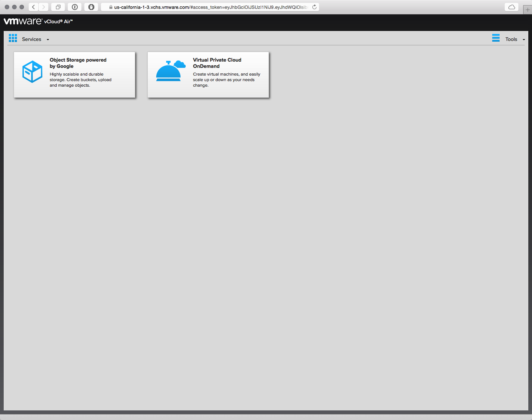Screen dimensions: 532x420
Task: Expand the Tools dropdown arrow
Action: (524, 39)
